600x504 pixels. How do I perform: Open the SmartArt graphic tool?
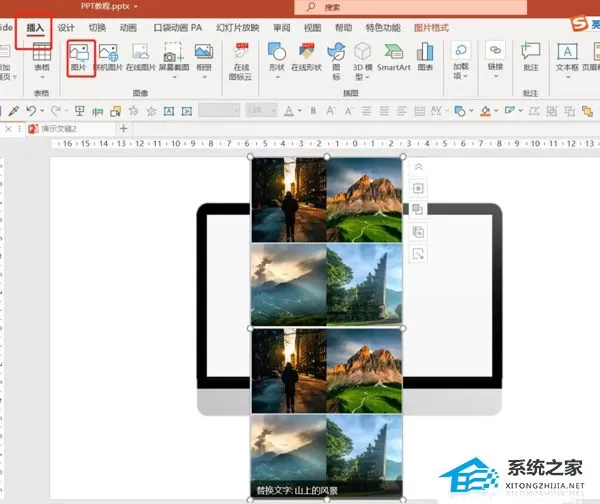click(x=394, y=57)
